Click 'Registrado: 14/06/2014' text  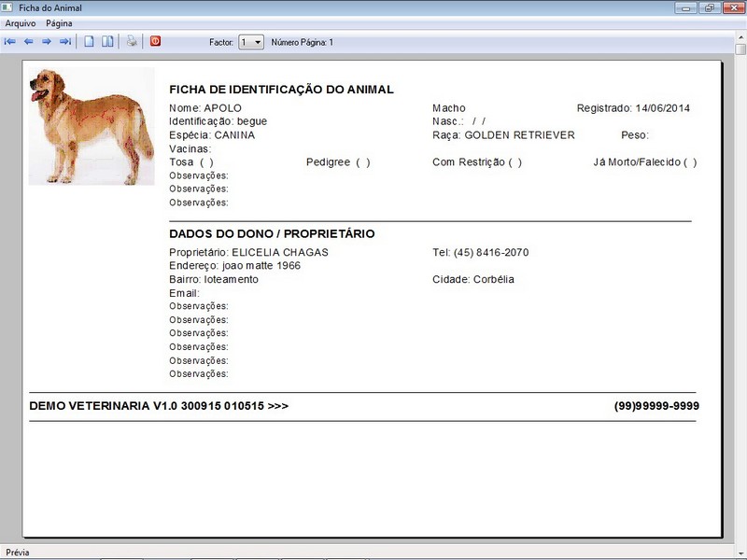[x=634, y=108]
